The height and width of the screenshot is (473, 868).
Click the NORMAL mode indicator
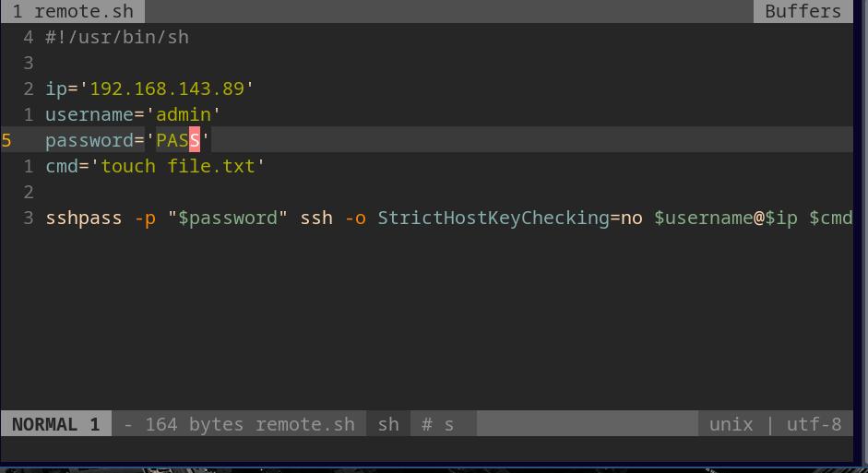coord(56,424)
